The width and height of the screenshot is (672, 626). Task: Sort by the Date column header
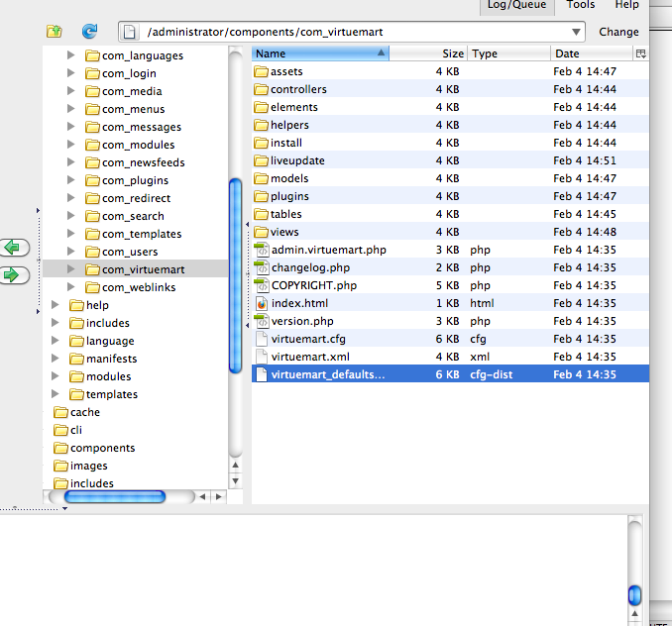tap(592, 53)
